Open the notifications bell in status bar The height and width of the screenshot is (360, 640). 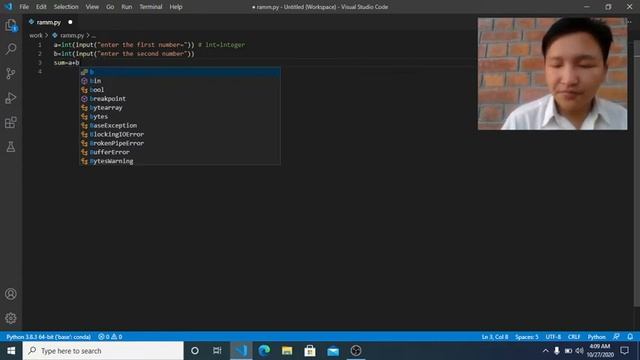pyautogui.click(x=630, y=337)
